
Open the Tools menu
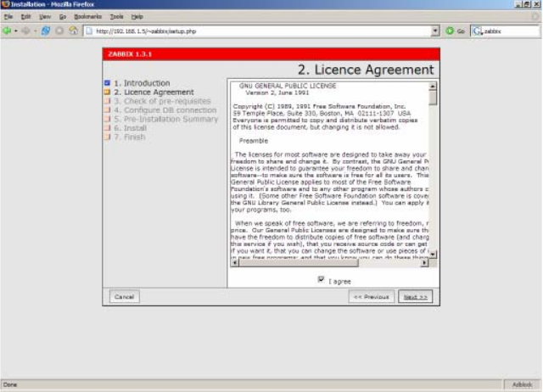click(117, 17)
